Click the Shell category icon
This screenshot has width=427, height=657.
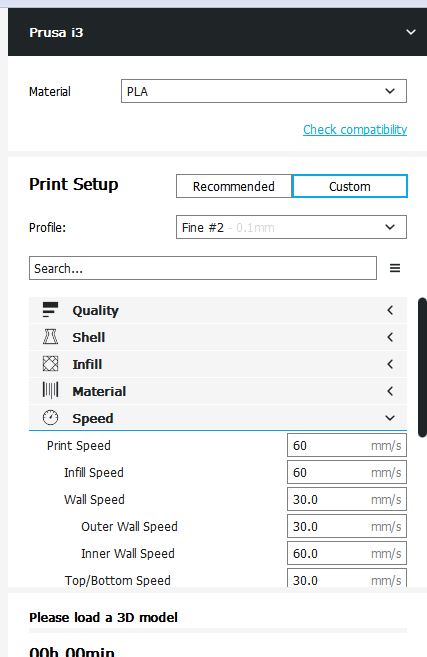tap(50, 337)
